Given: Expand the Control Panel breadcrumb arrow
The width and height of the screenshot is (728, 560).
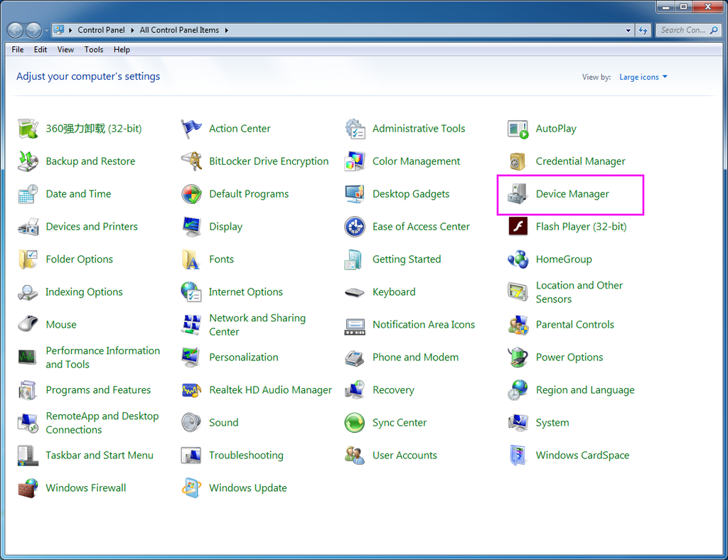Looking at the screenshot, I should pyautogui.click(x=131, y=31).
